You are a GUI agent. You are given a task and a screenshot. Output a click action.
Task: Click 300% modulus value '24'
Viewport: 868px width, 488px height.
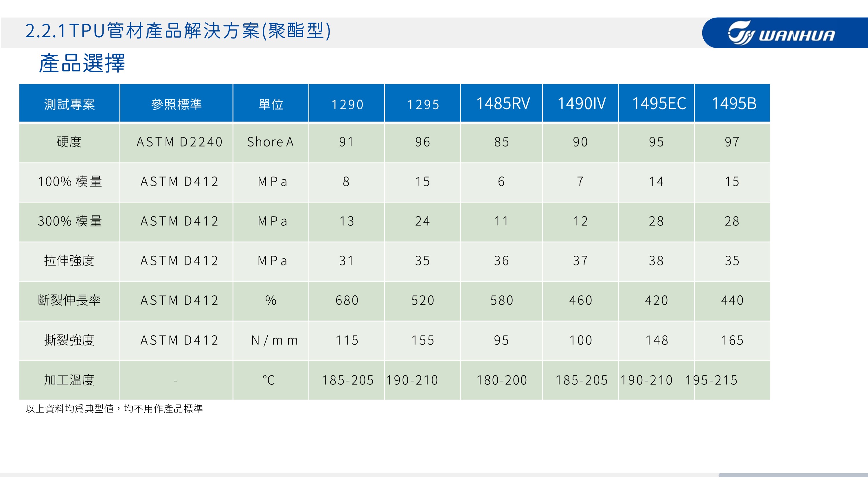[422, 221]
